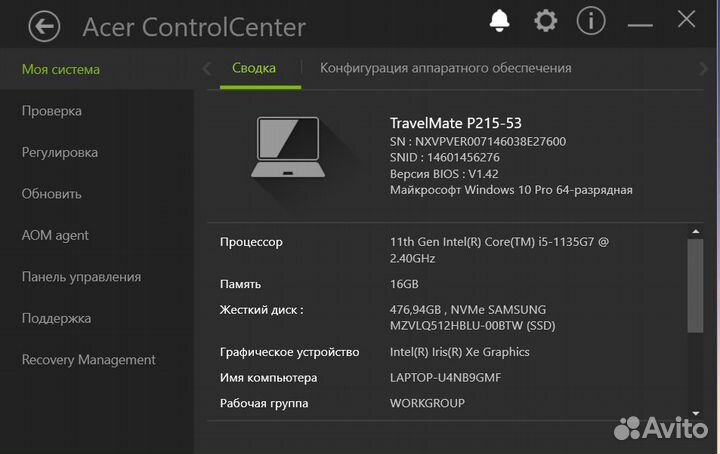
Task: Close the Acer ControlCenter window
Action: 686,19
